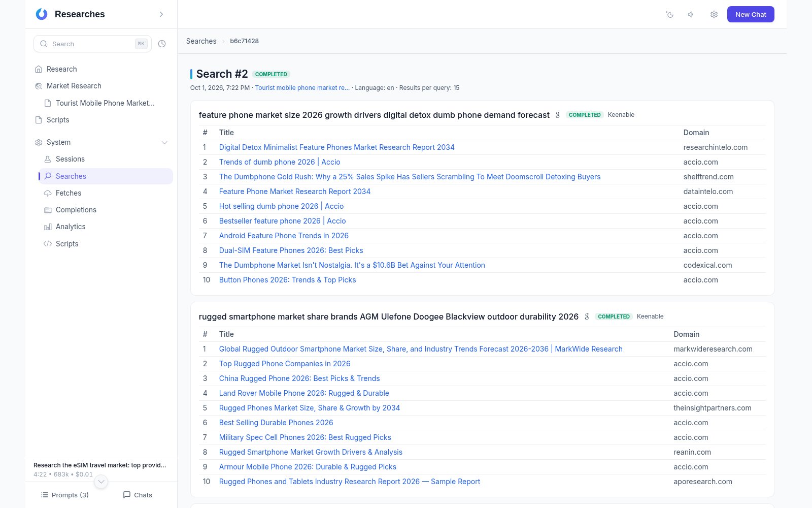Open Top Rugged Phone Companies in 2026
Screen dimensions: 812x508
285,364
